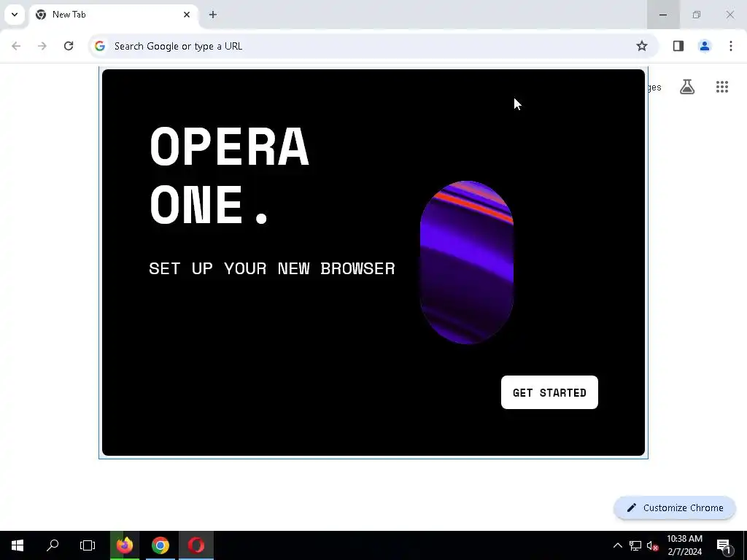Open the network status tray icon
Image resolution: width=747 pixels, height=560 pixels.
(x=635, y=545)
